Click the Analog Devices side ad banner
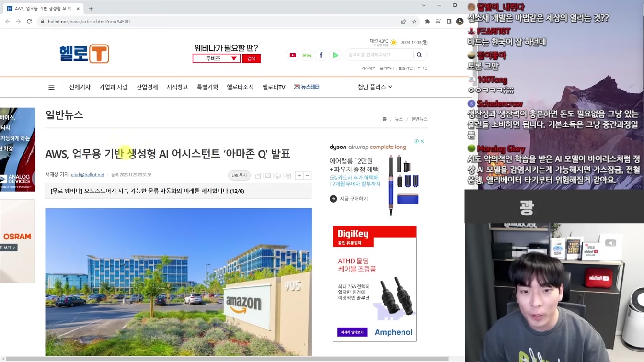The height and width of the screenshot is (362, 644). (17, 149)
